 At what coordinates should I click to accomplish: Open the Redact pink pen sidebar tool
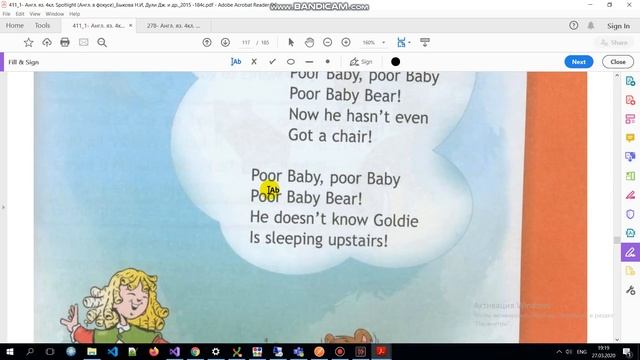[x=630, y=195]
